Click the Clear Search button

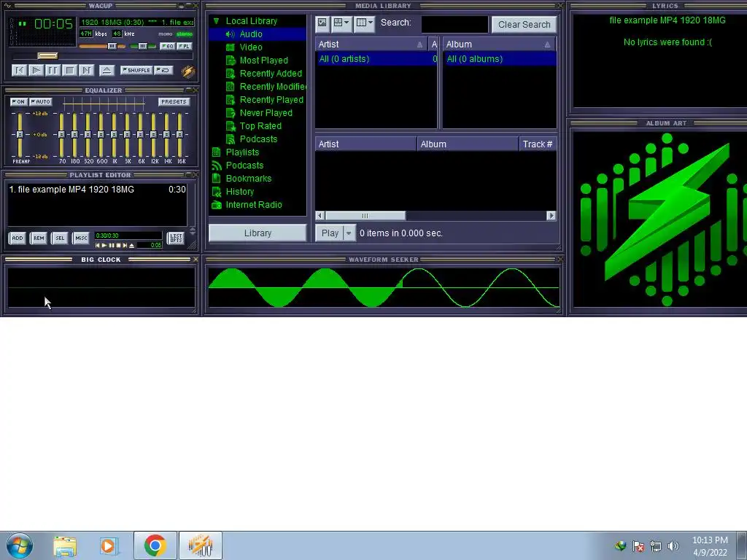(x=524, y=24)
